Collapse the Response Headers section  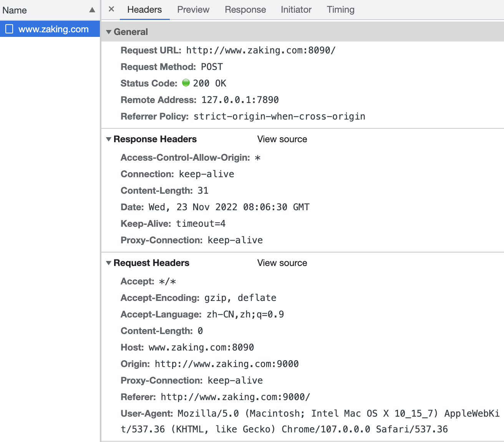point(109,139)
